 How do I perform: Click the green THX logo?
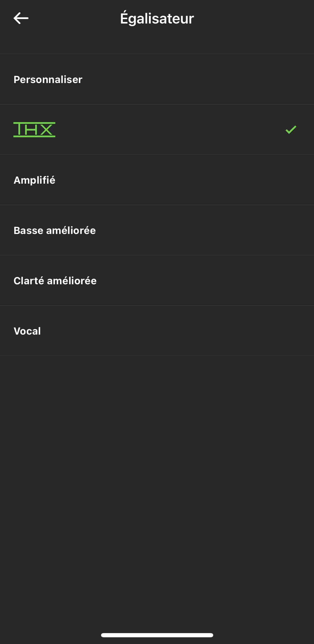[x=34, y=130]
